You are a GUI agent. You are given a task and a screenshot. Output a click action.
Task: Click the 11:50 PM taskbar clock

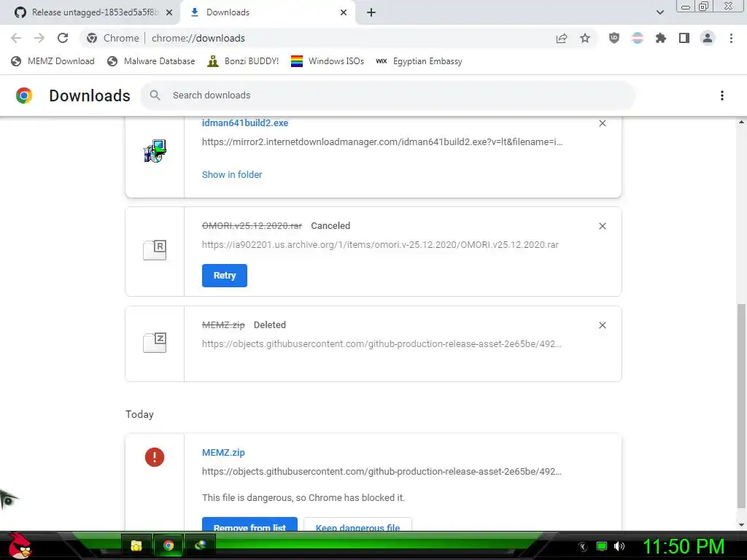point(684,546)
